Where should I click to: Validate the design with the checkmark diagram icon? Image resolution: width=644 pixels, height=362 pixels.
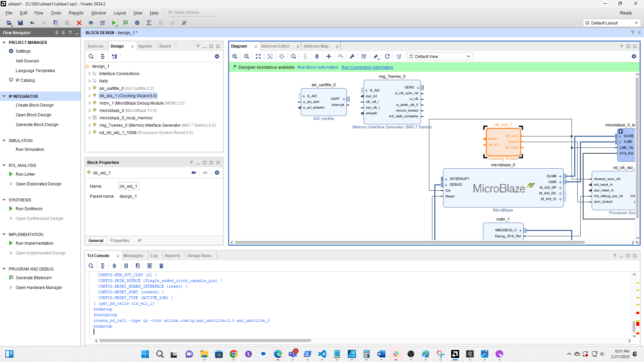pos(364,56)
